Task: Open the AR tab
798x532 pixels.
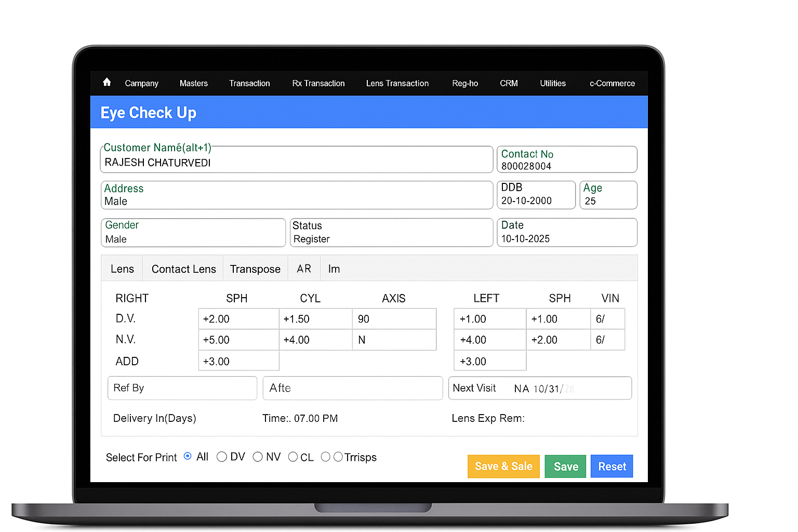Action: pyautogui.click(x=304, y=269)
